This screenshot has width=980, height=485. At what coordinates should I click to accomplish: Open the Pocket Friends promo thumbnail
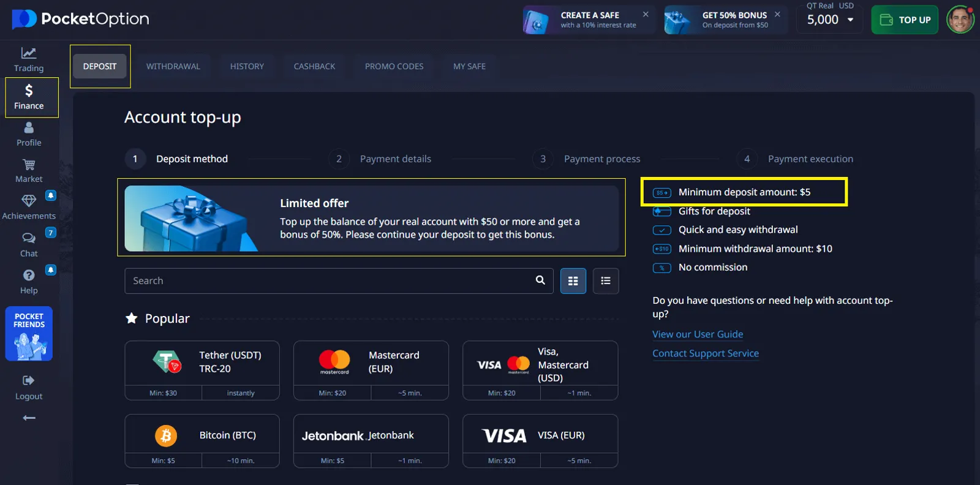coord(29,334)
